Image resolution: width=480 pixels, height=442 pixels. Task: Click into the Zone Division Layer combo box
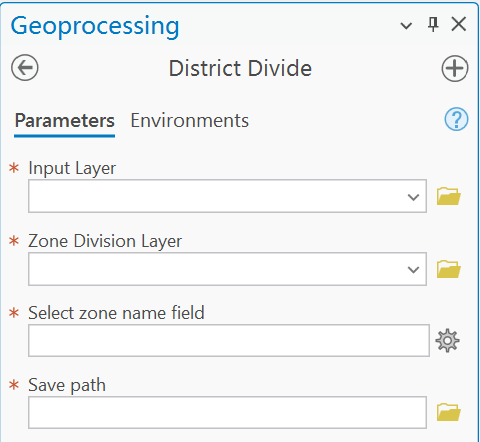227,269
